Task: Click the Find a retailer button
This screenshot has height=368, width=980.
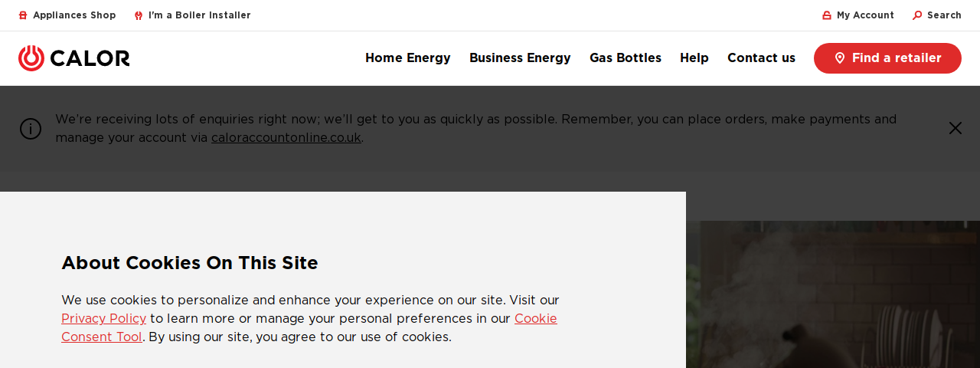Action: (887, 58)
